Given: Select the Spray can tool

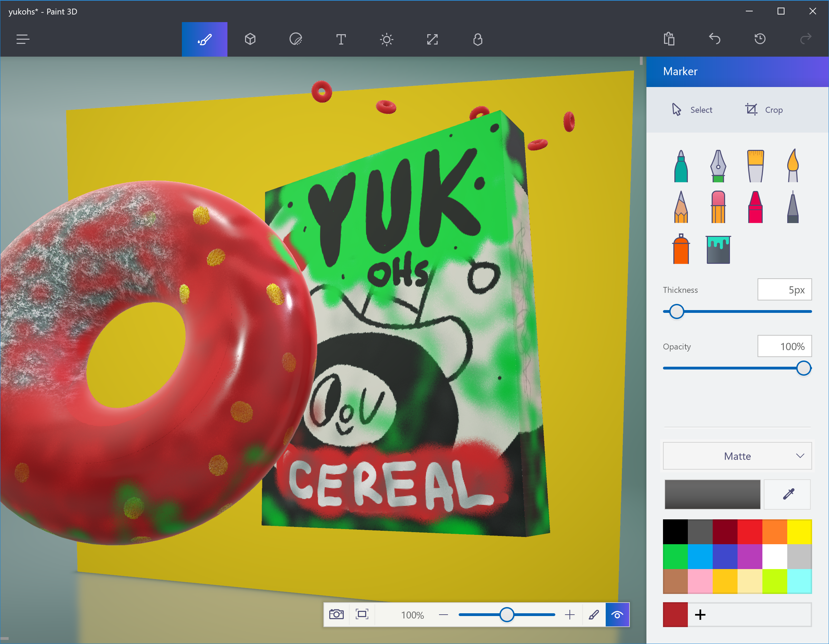Looking at the screenshot, I should 681,249.
